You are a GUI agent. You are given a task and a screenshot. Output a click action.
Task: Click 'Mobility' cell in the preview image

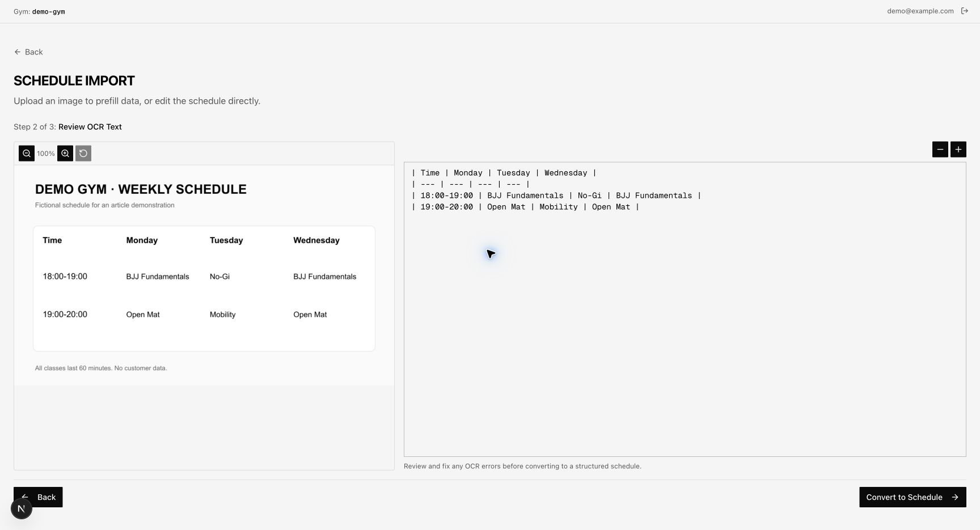tap(222, 315)
